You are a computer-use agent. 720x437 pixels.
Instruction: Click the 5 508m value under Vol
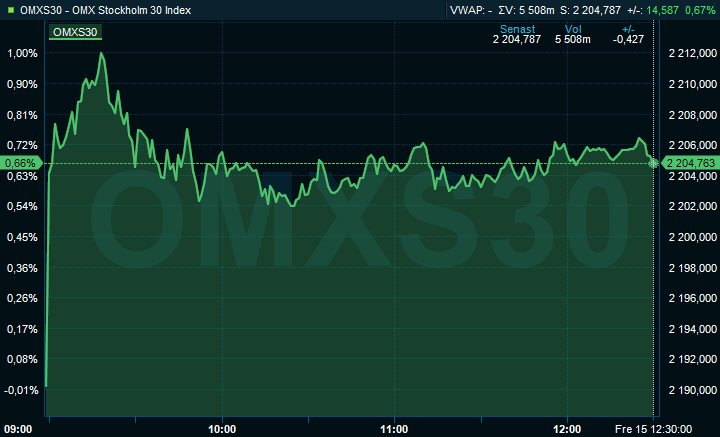tap(573, 39)
